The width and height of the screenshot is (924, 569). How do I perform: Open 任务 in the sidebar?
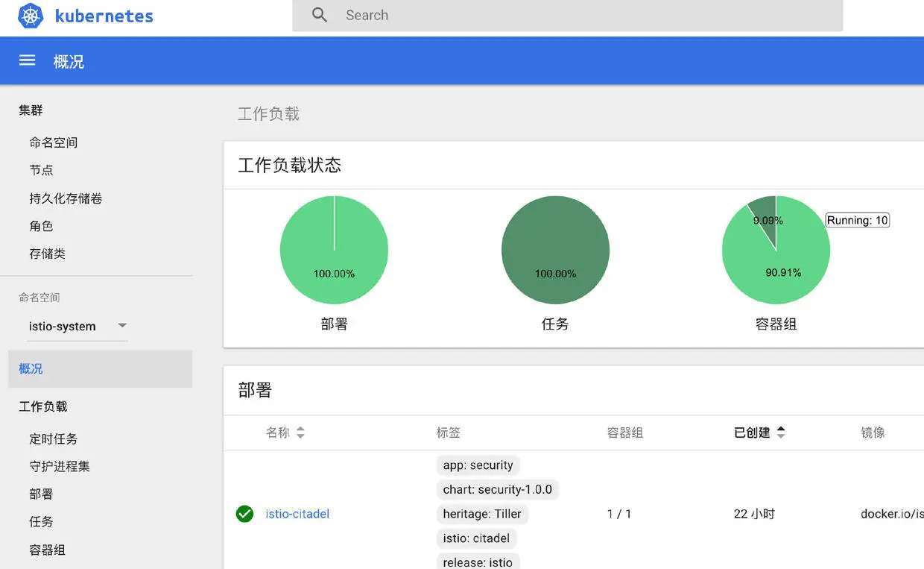[x=42, y=521]
